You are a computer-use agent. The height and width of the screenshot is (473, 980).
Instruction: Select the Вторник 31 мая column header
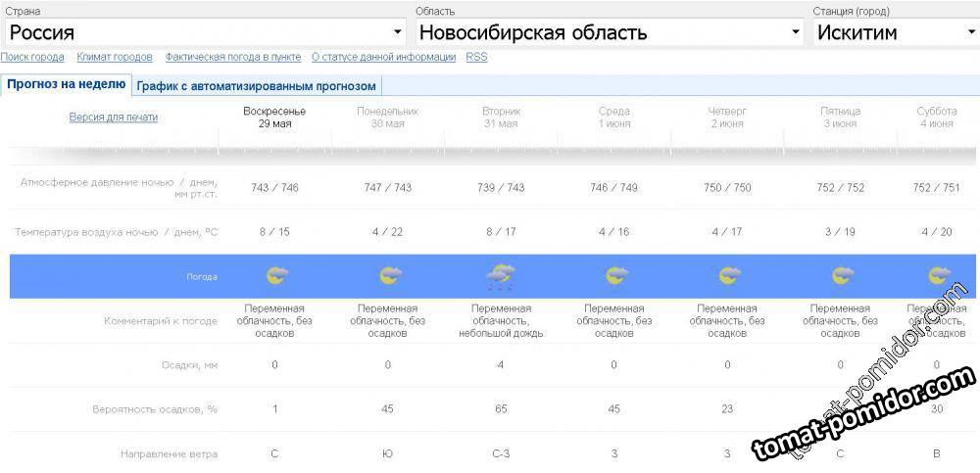point(501,118)
